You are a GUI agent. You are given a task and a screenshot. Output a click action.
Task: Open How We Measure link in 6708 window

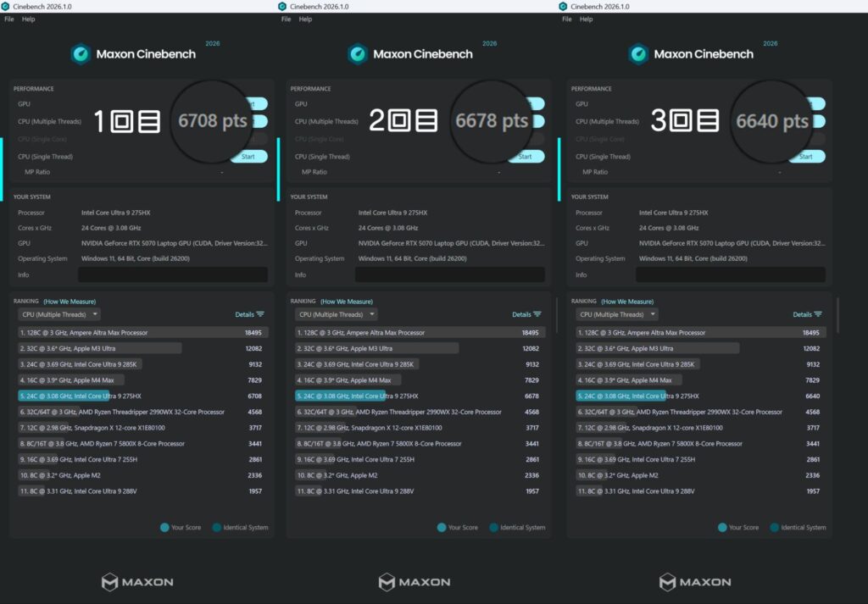point(70,302)
